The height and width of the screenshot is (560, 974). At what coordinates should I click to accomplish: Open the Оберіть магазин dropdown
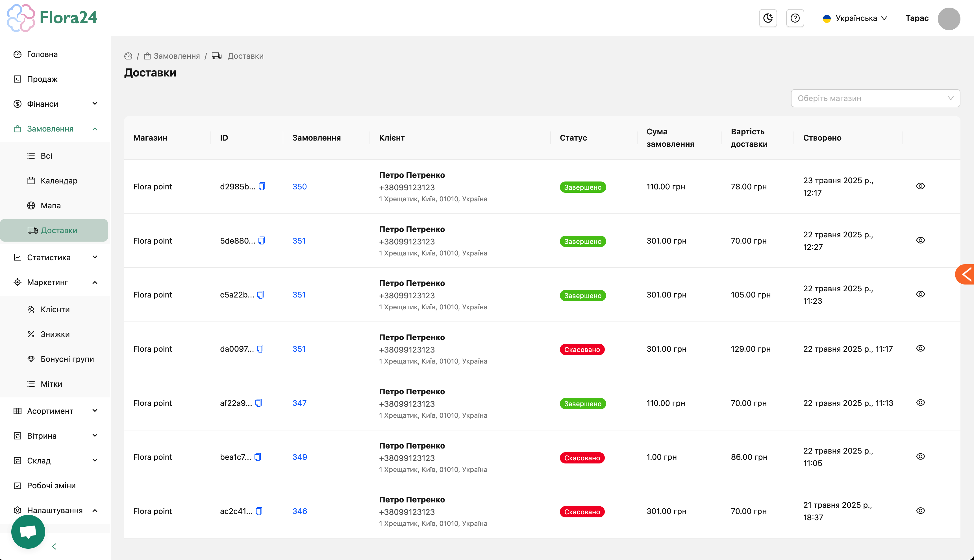[875, 99]
